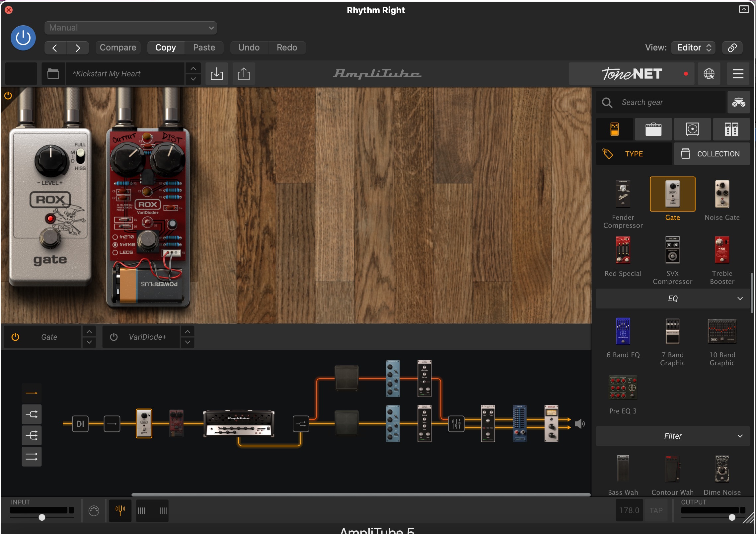Select the 6 Band EQ pedal
This screenshot has width=756, height=534.
click(x=623, y=331)
